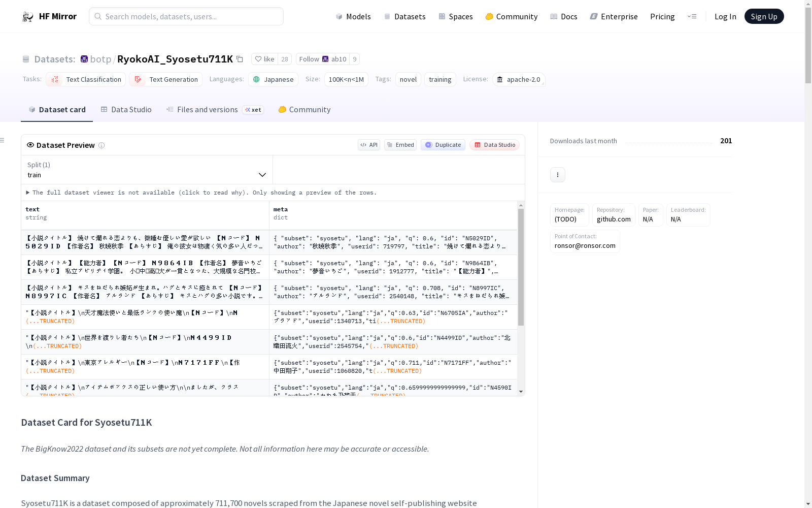Expand the Split train dropdown
Screen dimensions: 812x508
click(147, 170)
